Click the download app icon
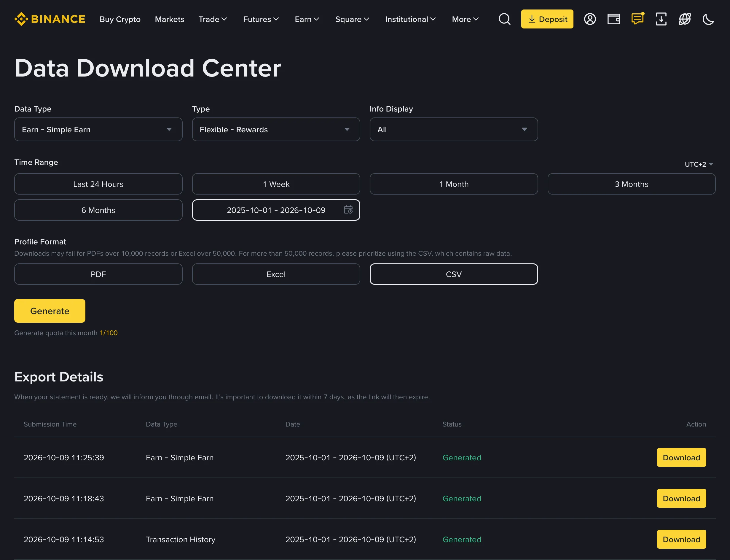The height and width of the screenshot is (560, 730). pos(661,19)
